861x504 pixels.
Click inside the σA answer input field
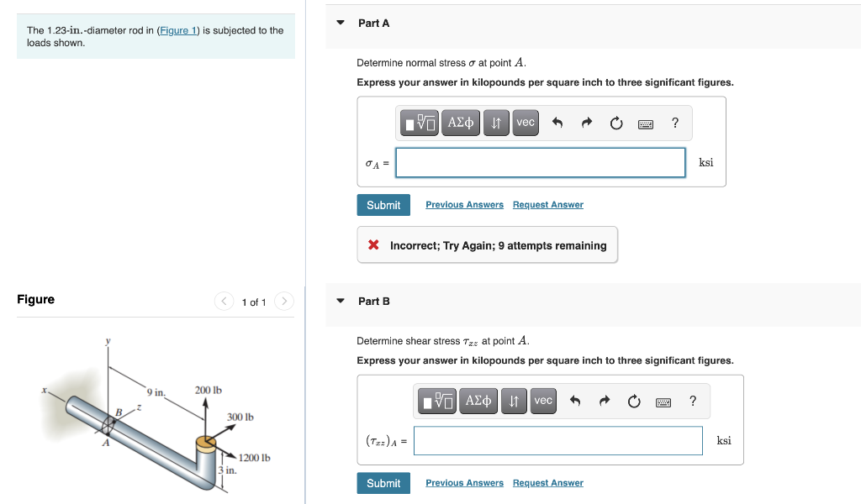(540, 162)
